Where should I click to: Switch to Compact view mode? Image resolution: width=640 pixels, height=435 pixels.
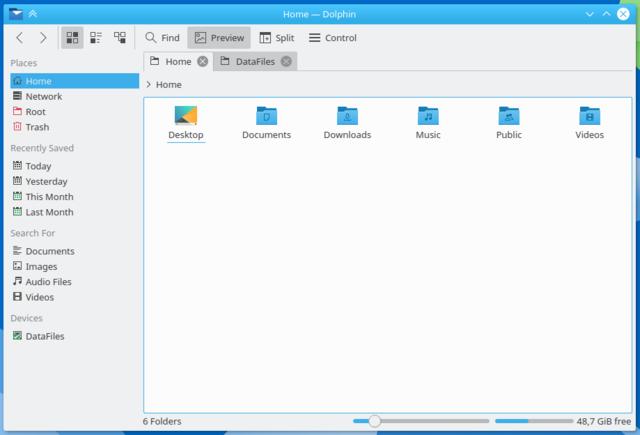coord(96,38)
